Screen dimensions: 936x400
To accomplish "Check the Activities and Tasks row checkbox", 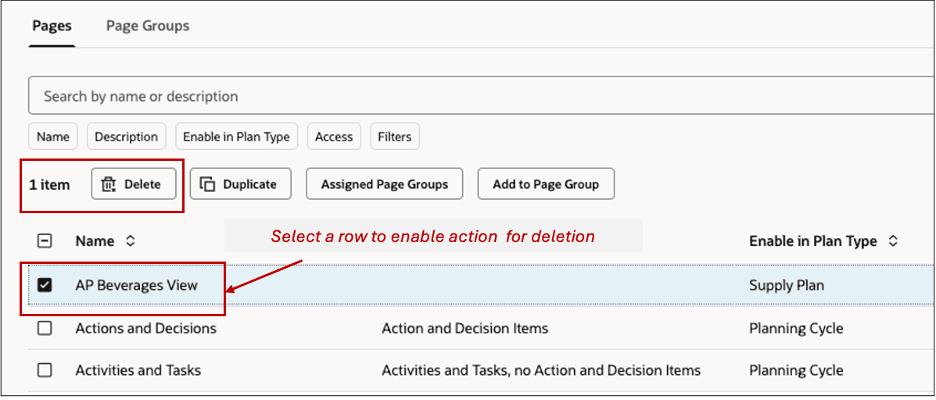I will (x=45, y=370).
